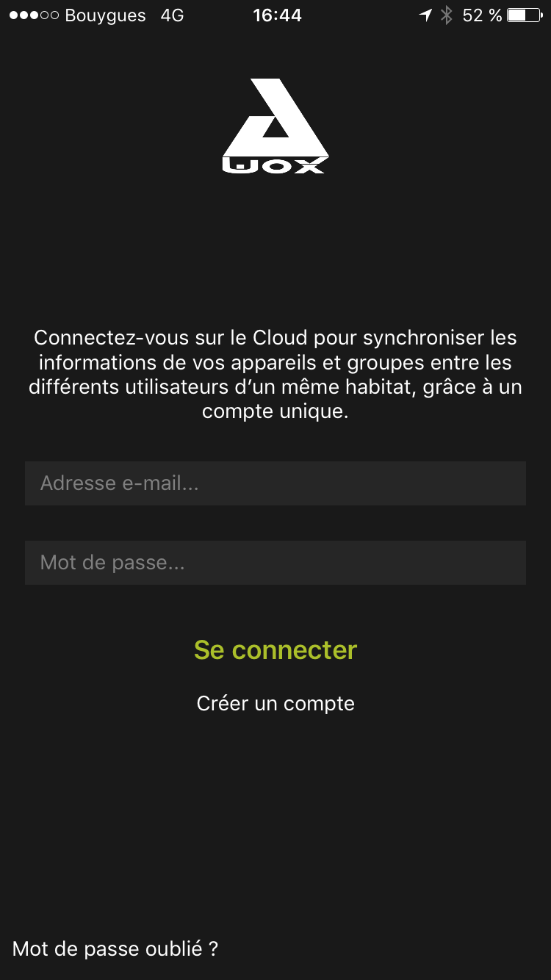Tap the Bluetooth status icon
This screenshot has width=551, height=980.
coord(446,15)
